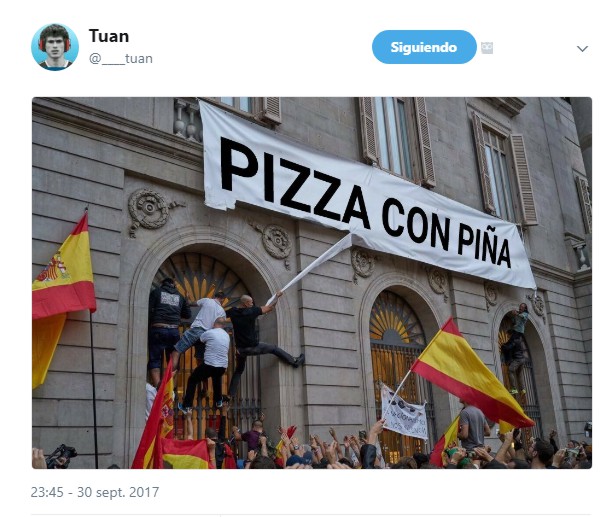Open the @___tuan handle link
Image resolution: width=612 pixels, height=517 pixels.
[x=121, y=59]
